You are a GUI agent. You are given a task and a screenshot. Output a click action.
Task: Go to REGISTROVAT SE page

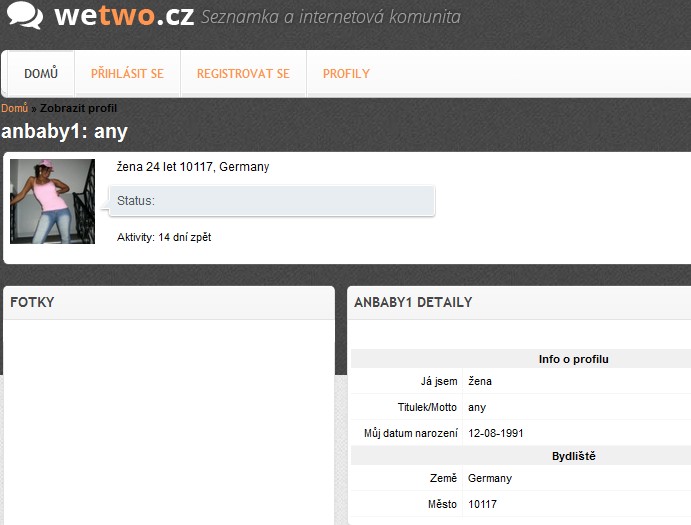pos(243,74)
